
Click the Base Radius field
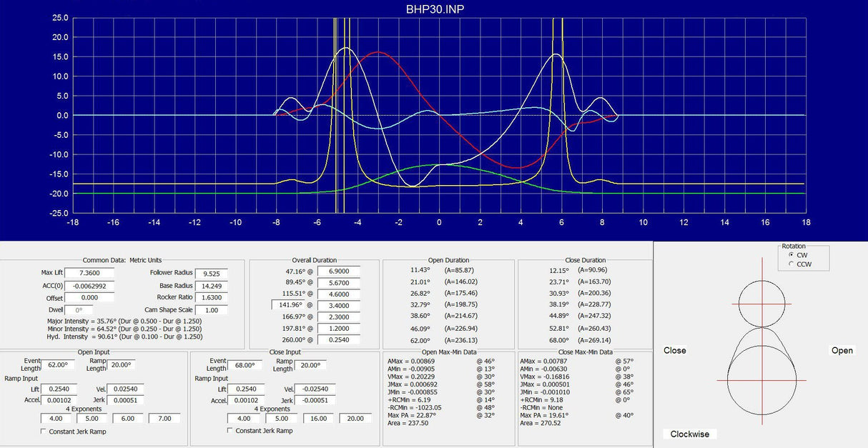[x=211, y=285]
